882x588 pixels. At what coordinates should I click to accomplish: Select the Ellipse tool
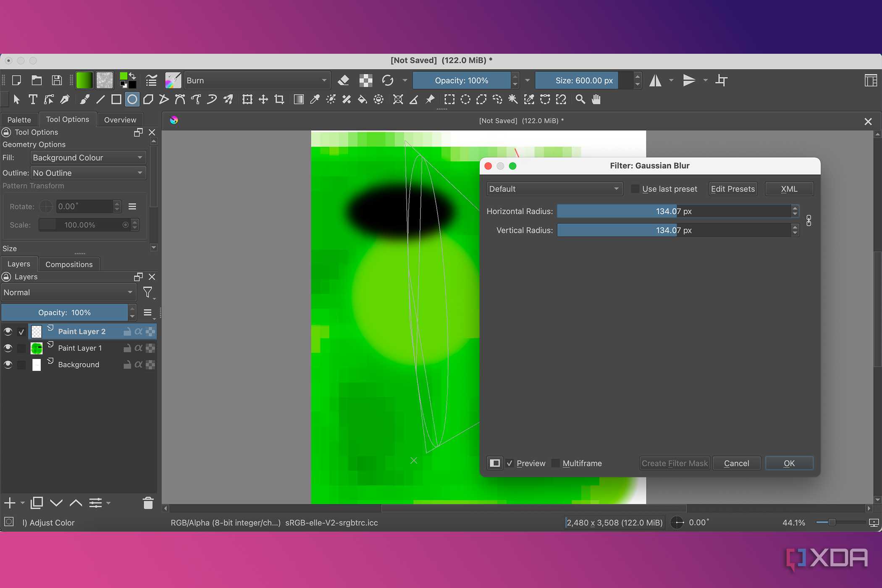coord(132,100)
